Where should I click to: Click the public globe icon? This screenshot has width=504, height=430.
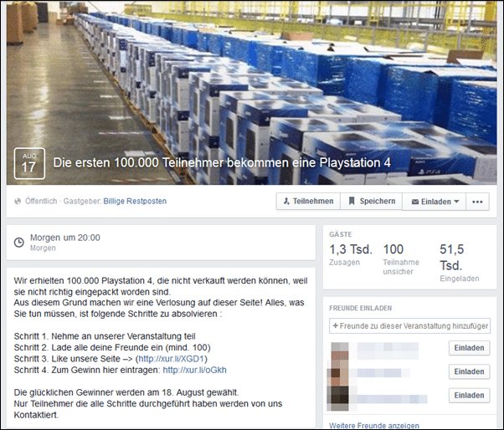(x=18, y=202)
